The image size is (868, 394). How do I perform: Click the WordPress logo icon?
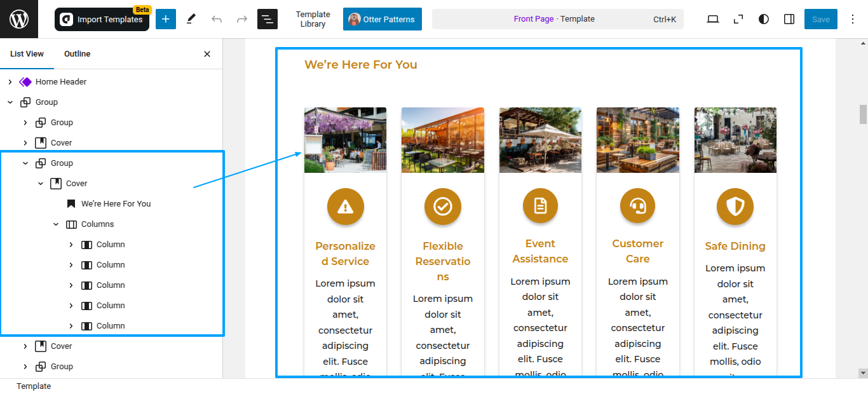pyautogui.click(x=19, y=19)
